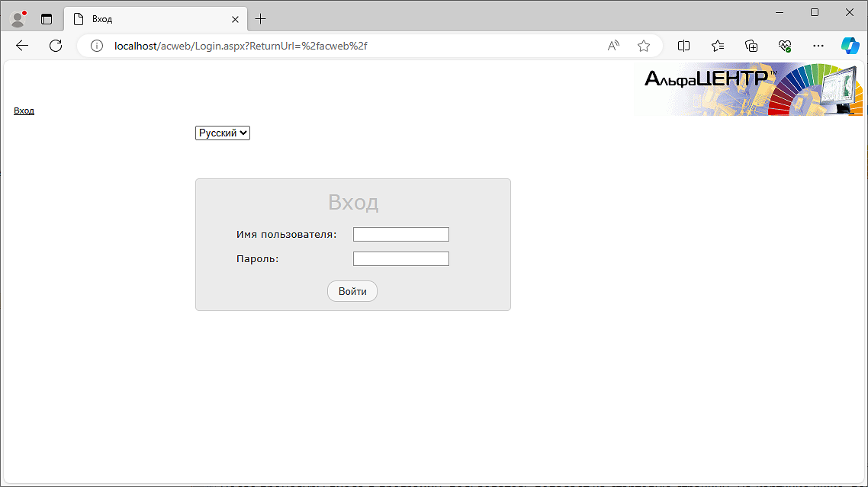
Task: Open browser Collections
Action: pos(751,46)
